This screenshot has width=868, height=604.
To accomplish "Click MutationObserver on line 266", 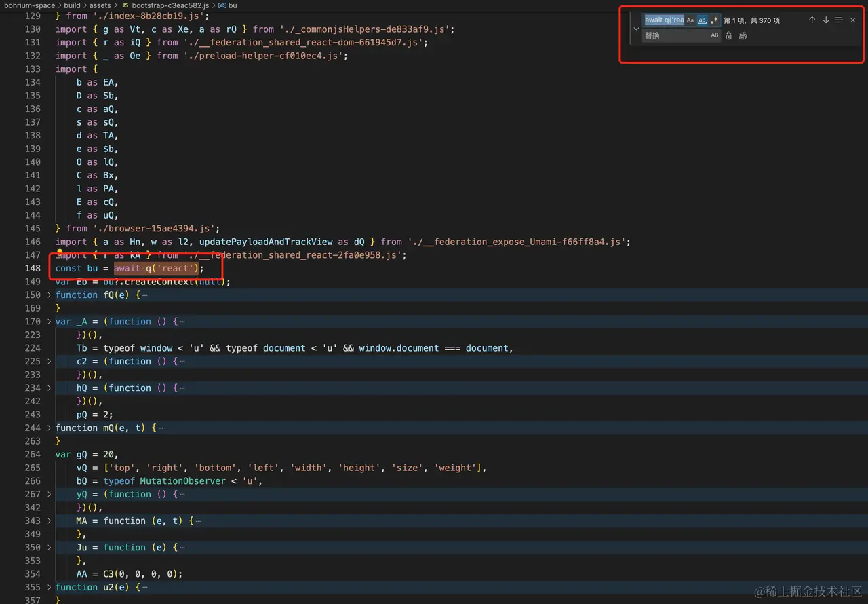I will coord(183,480).
